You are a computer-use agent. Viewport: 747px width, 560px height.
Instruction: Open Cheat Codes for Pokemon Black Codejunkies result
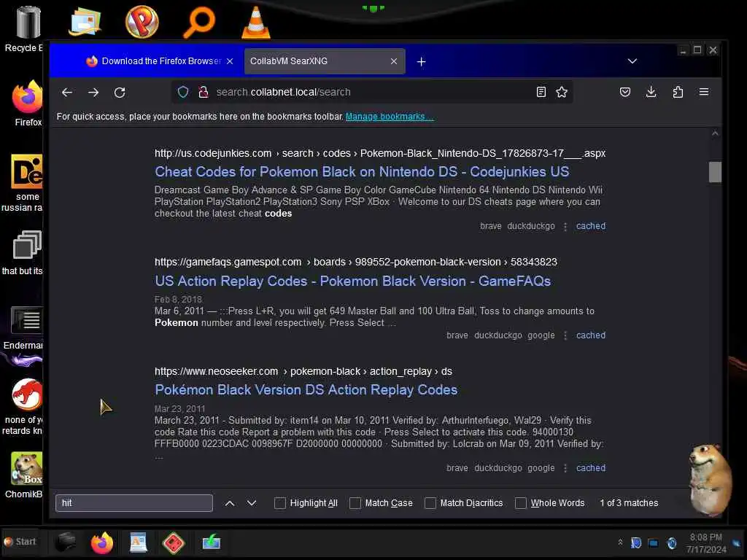click(x=362, y=172)
